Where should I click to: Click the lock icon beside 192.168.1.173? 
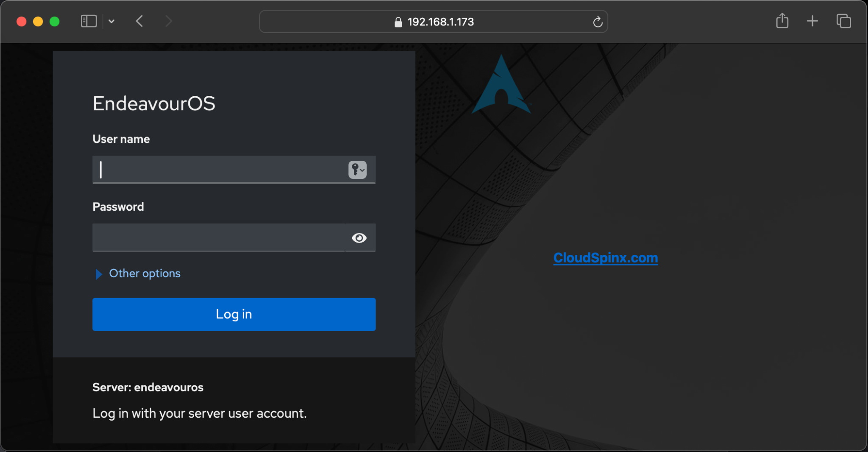398,22
